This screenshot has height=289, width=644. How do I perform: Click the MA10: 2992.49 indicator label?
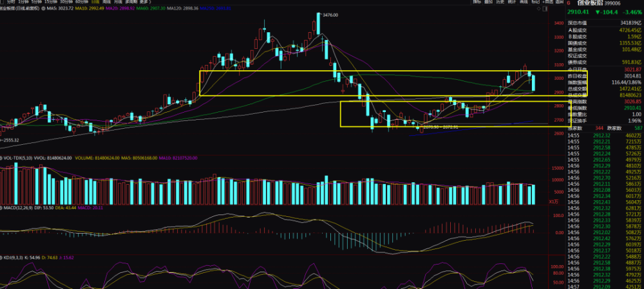pos(90,8)
